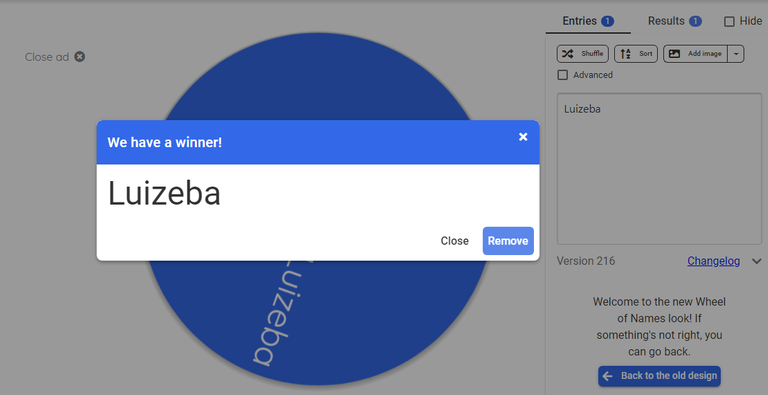The image size is (768, 395).
Task: Open the Changelog link
Action: click(713, 261)
